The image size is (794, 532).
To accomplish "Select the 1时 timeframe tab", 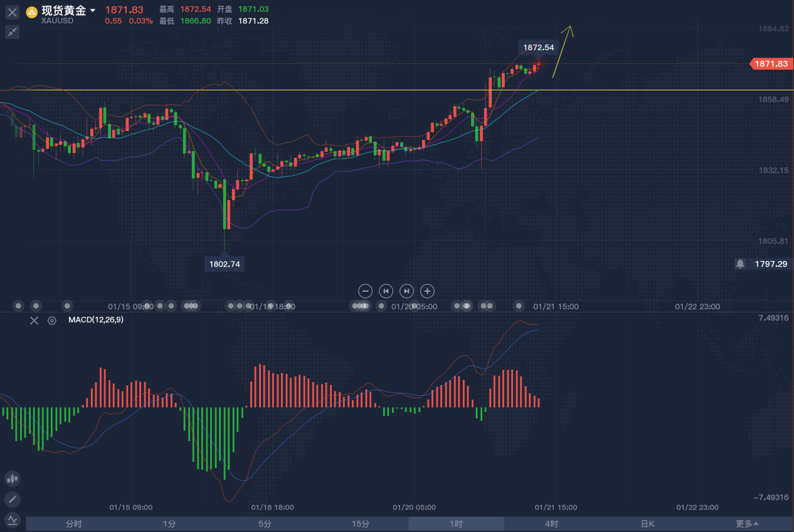I will point(456,524).
